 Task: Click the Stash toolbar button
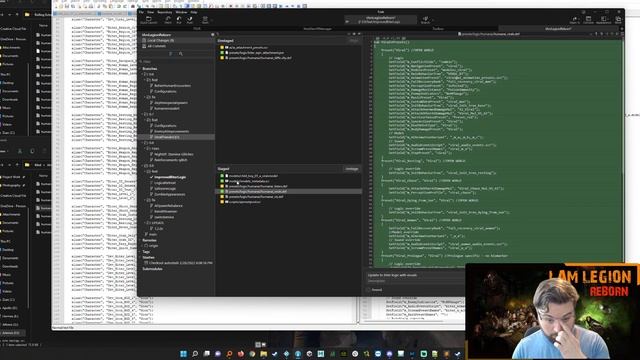[205, 20]
